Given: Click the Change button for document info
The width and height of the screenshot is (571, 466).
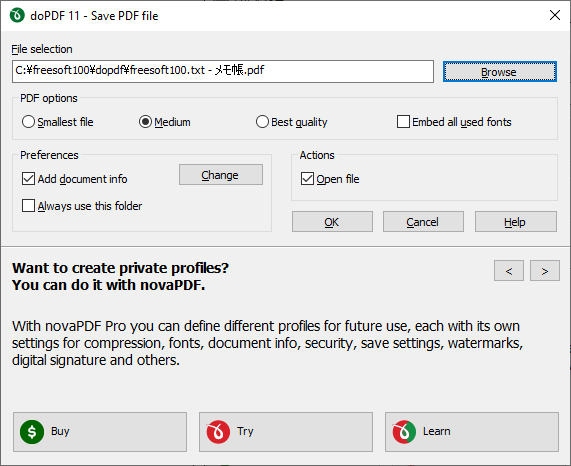Looking at the screenshot, I should 221,175.
